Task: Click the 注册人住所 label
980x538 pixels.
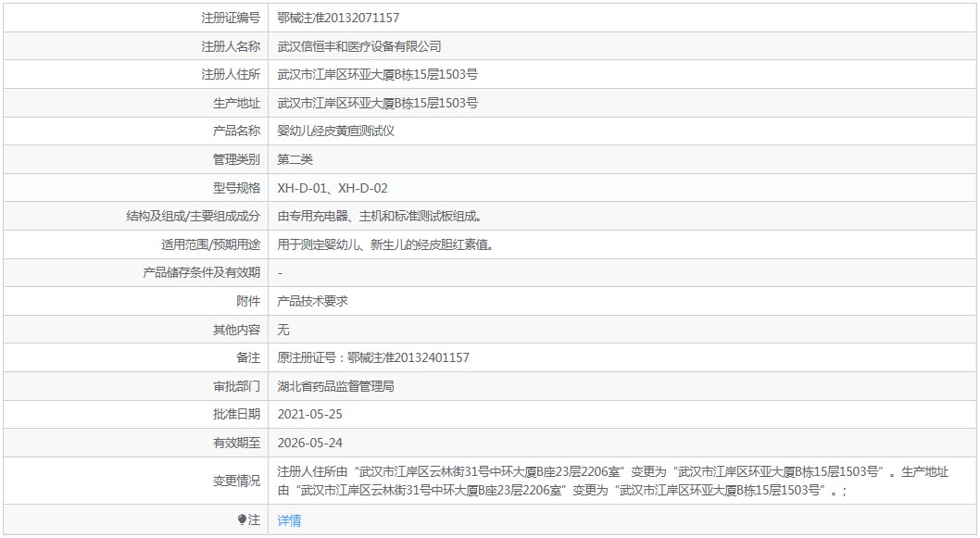Action: tap(231, 74)
